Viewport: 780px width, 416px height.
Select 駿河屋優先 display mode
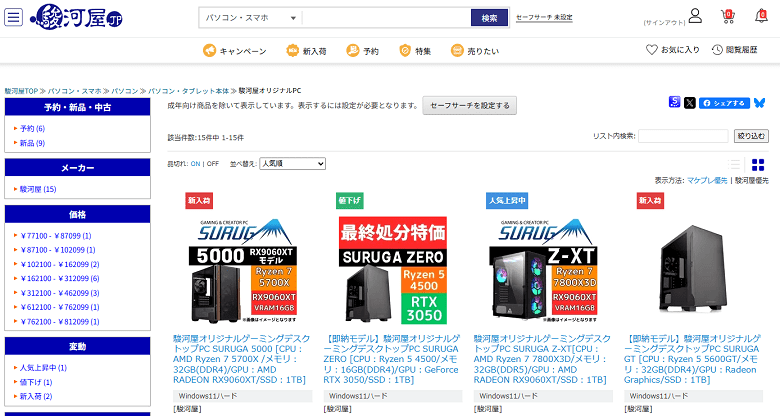[752, 181]
